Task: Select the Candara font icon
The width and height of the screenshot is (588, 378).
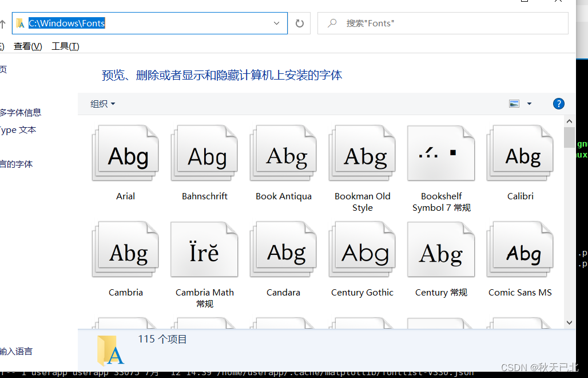Action: [x=284, y=249]
